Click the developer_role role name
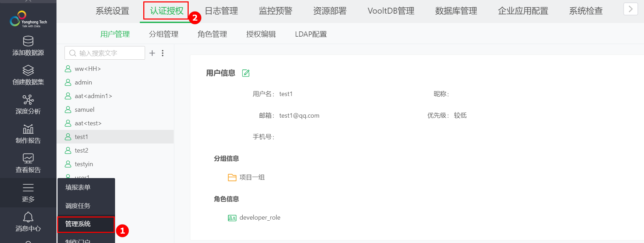The image size is (644, 243). 260,218
